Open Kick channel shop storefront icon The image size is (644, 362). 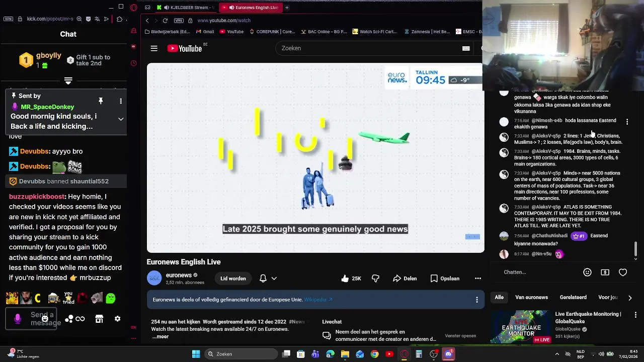99,319
